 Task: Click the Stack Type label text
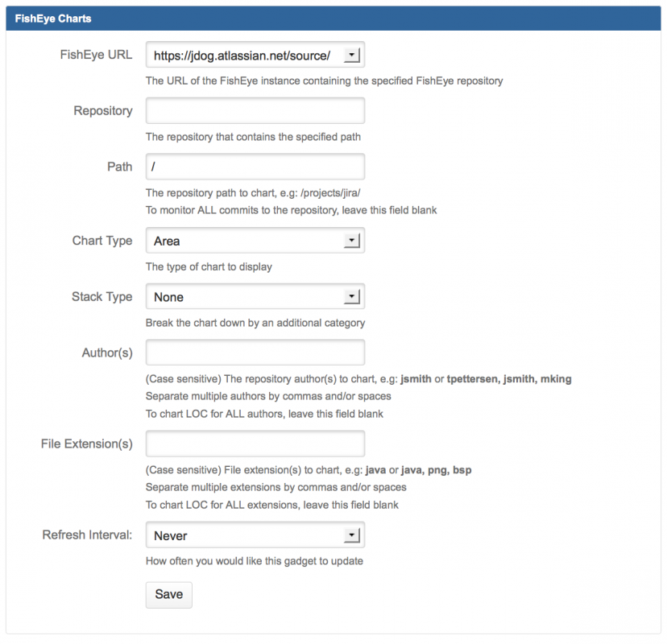(x=102, y=297)
